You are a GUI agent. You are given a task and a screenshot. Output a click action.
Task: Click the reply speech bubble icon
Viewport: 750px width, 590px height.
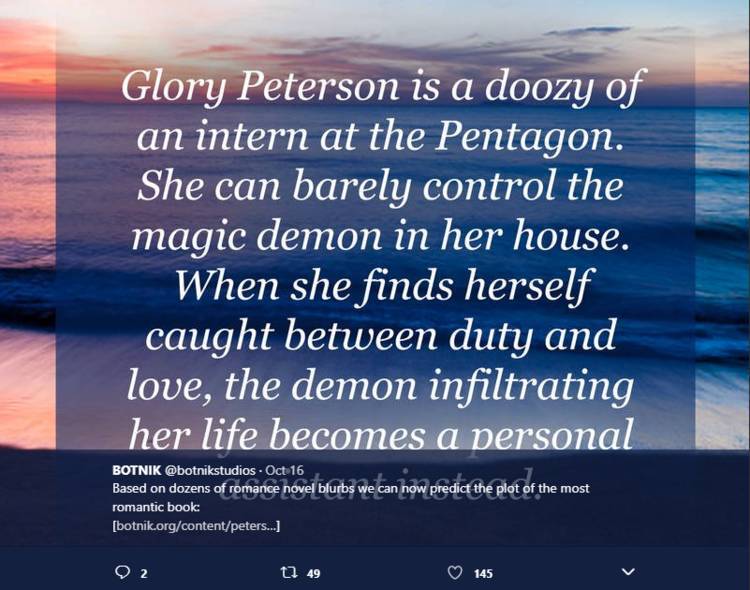point(122,572)
